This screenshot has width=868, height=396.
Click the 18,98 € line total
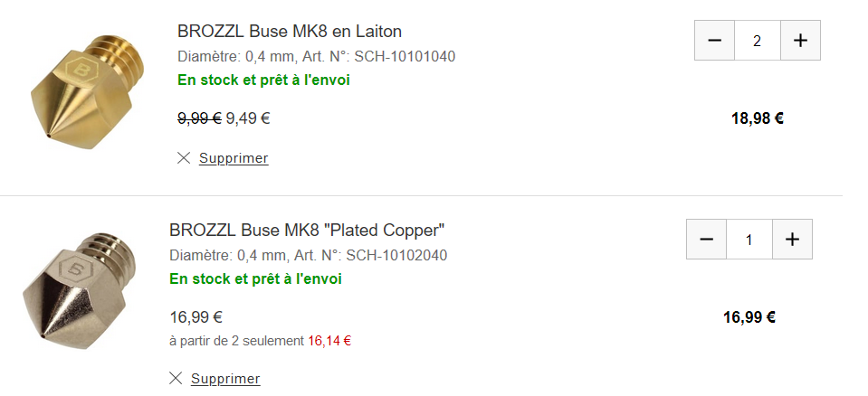[x=757, y=118]
